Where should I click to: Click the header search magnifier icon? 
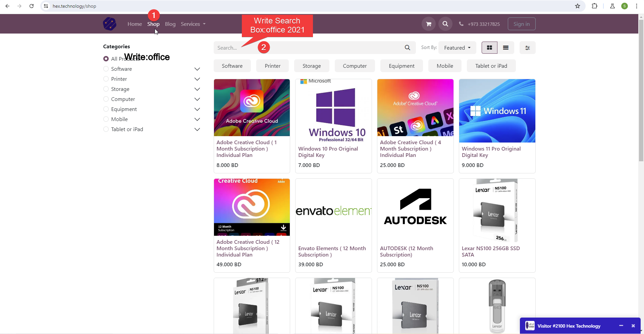point(445,24)
